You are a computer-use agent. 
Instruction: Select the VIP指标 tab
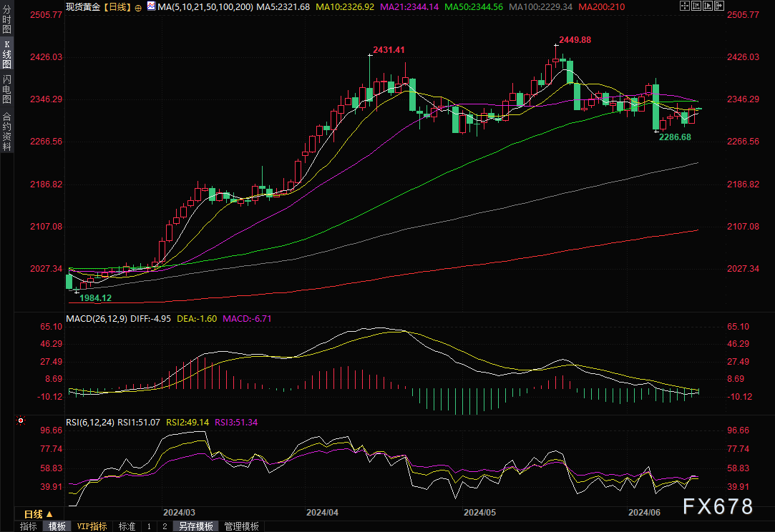tap(92, 526)
